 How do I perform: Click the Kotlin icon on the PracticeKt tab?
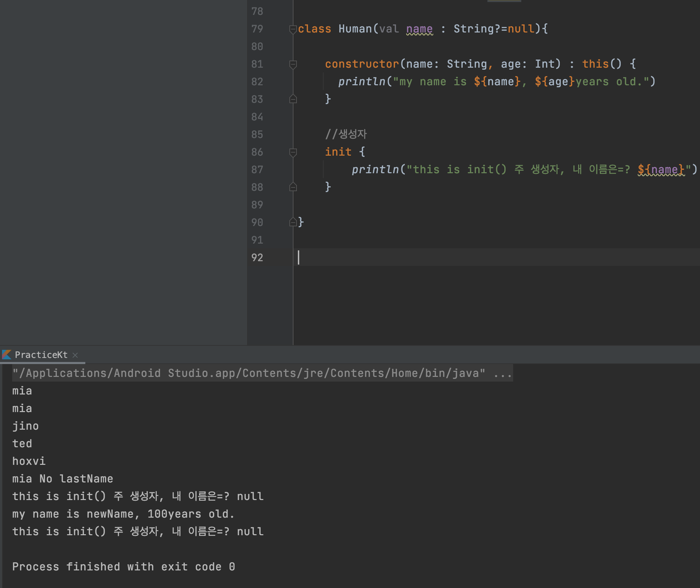click(x=7, y=355)
